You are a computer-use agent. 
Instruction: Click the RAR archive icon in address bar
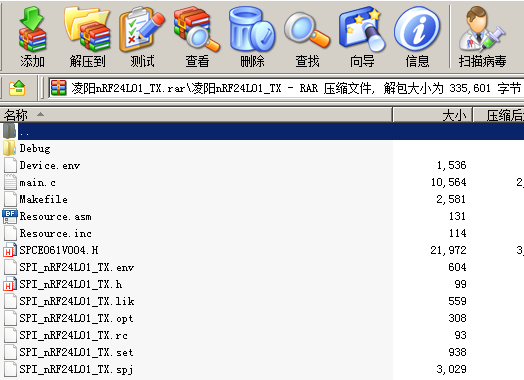coord(58,88)
